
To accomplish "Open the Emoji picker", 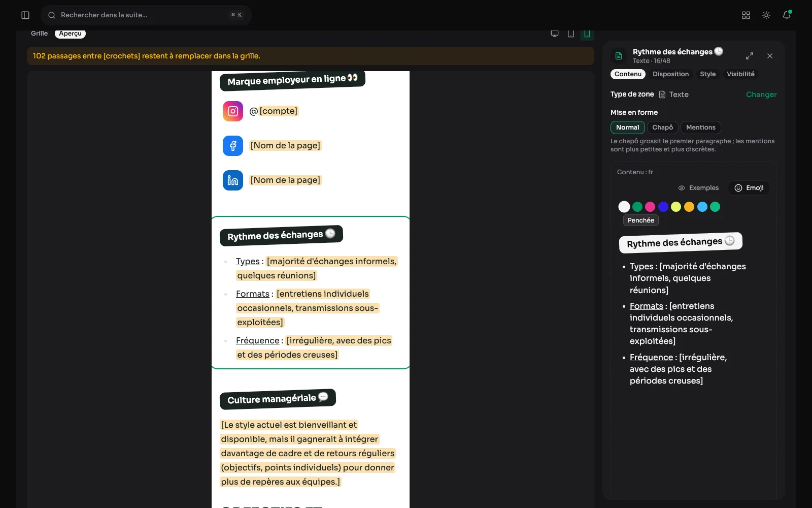I will tap(749, 188).
